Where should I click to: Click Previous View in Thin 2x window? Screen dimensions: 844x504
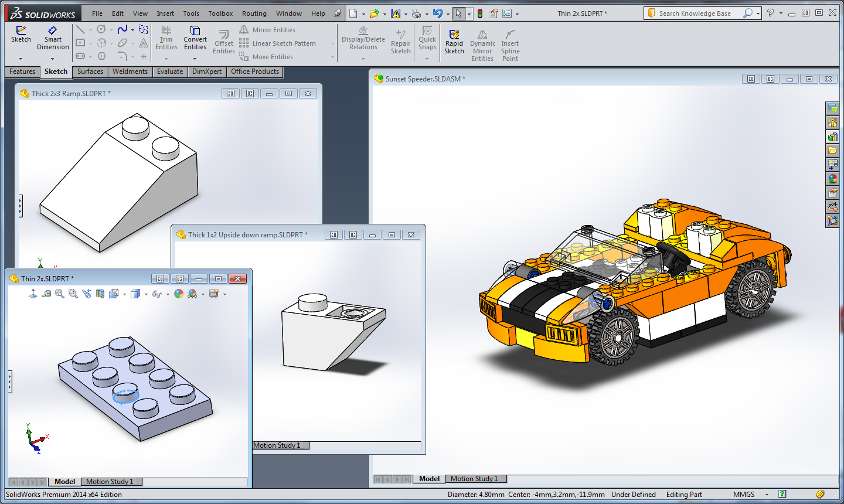87,294
